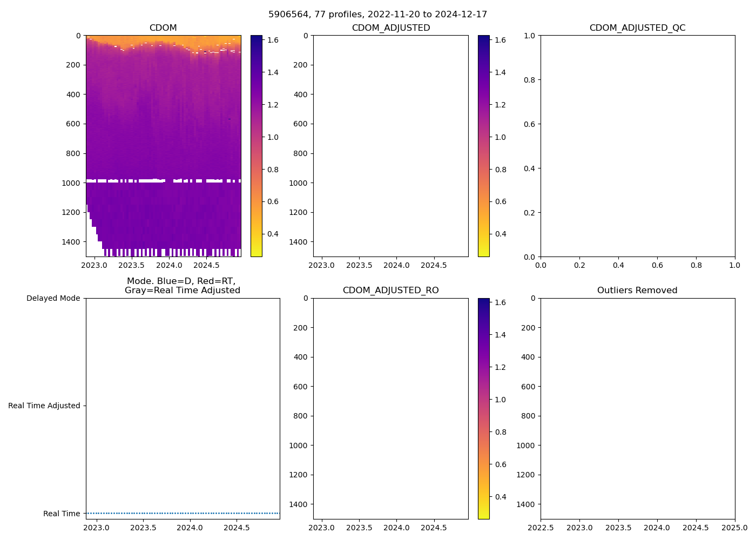The height and width of the screenshot is (540, 756).
Task: Click the Outliers Removed plot title
Action: (637, 291)
